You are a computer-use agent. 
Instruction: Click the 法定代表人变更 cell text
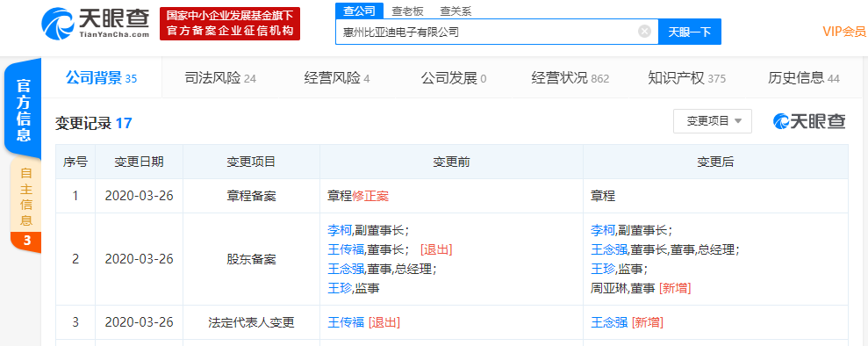click(251, 322)
